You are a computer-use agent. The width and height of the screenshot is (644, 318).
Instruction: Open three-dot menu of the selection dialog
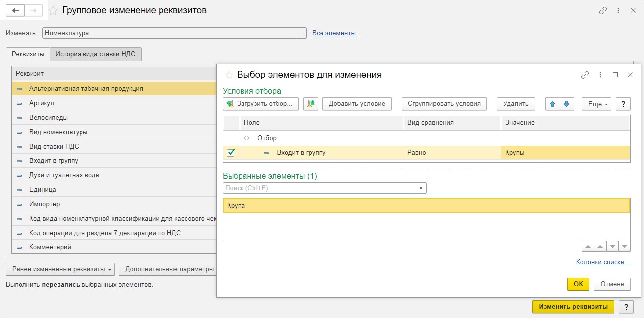[x=600, y=75]
